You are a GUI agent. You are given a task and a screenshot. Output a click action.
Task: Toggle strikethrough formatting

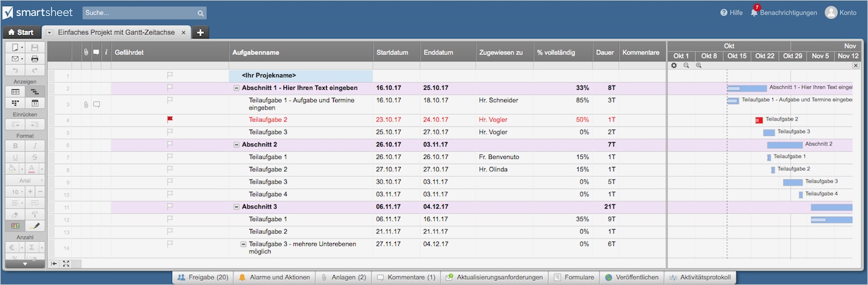(x=34, y=157)
